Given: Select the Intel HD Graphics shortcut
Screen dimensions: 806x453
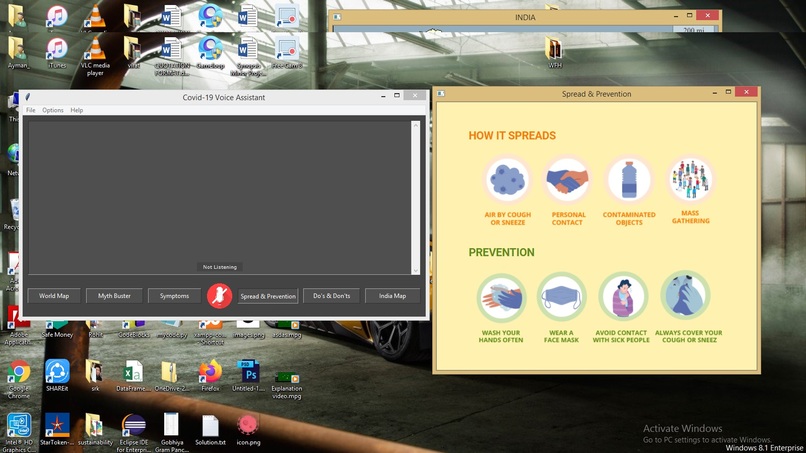Looking at the screenshot, I should click(19, 432).
